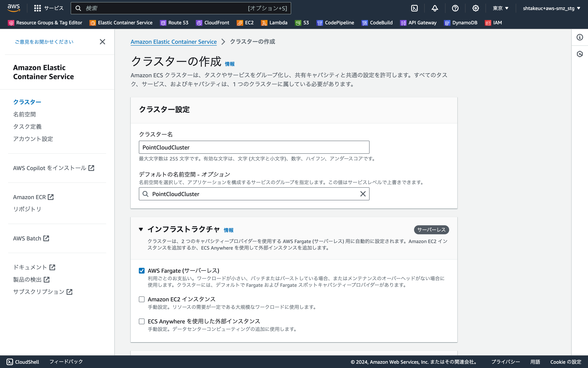
Task: Click the CloudShell icon in footer
Action: pyautogui.click(x=10, y=362)
